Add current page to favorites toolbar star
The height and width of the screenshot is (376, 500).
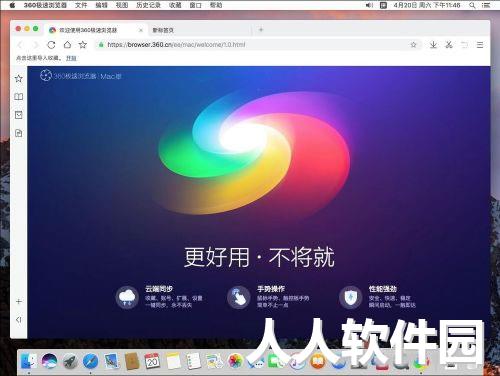(83, 45)
